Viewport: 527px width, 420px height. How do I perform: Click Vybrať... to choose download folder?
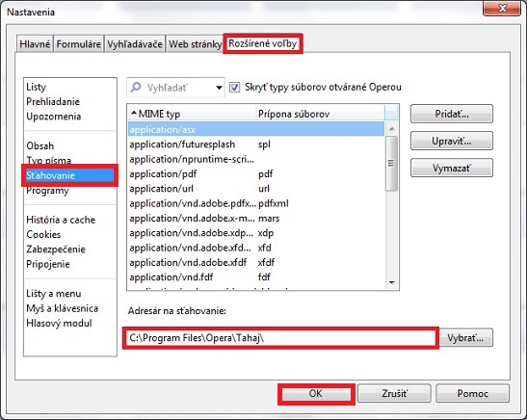[x=466, y=338]
